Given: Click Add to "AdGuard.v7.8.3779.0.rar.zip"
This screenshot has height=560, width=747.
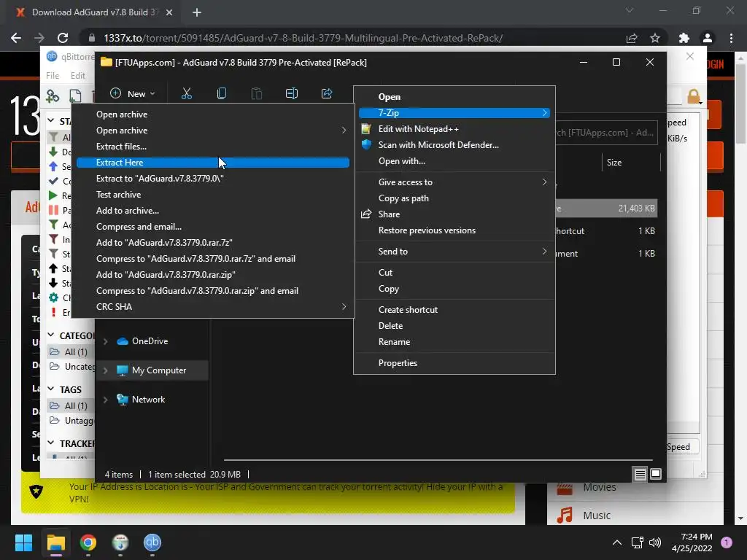Looking at the screenshot, I should point(166,275).
